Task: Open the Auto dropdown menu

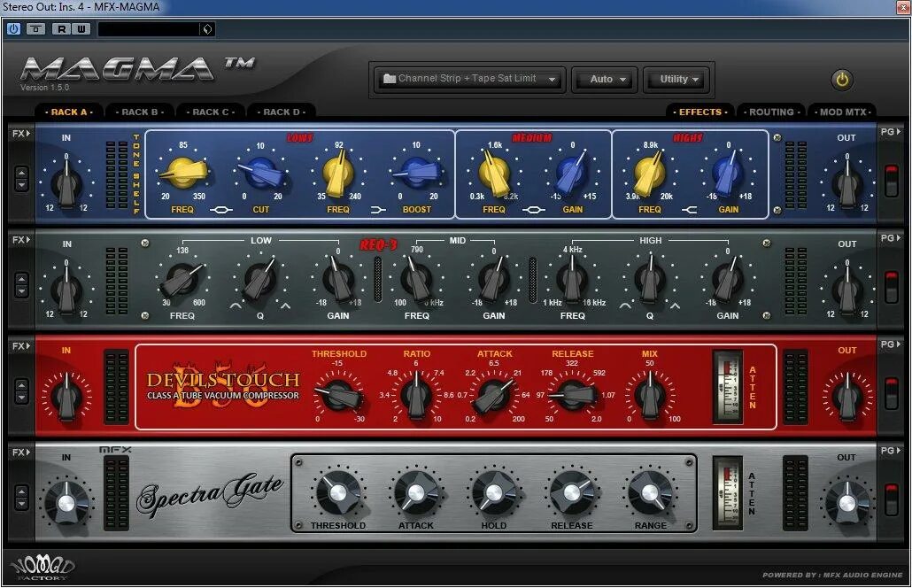Action: 605,79
